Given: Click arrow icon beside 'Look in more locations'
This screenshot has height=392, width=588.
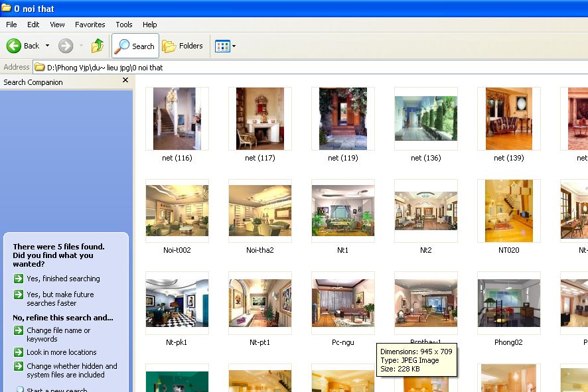Looking at the screenshot, I should coord(19,352).
